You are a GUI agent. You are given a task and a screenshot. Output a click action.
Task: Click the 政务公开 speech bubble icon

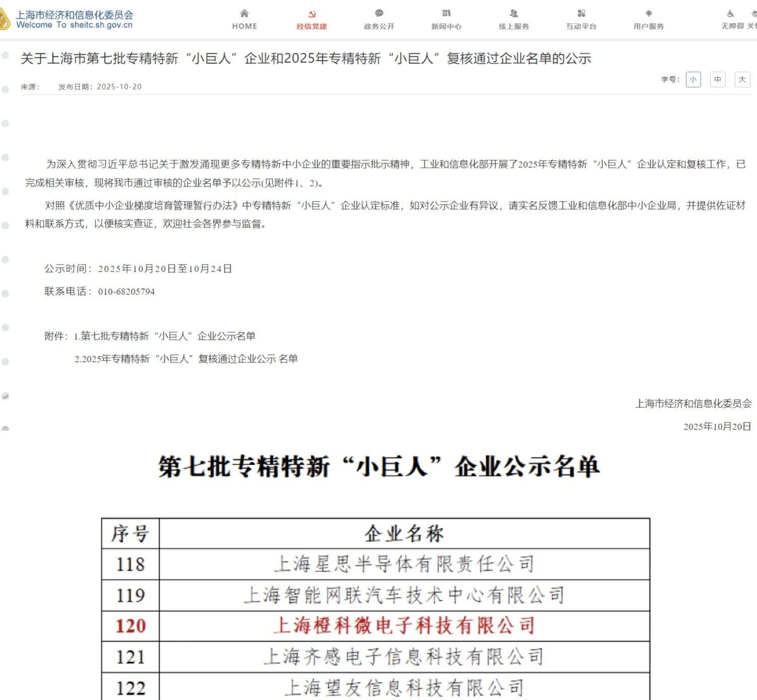(379, 14)
